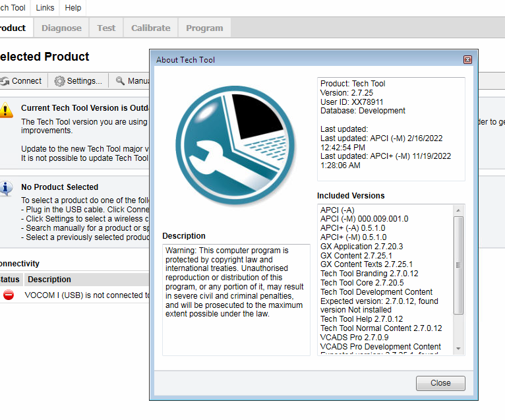The image size is (505, 420).
Task: Open the Tech Tool menu
Action: point(13,8)
